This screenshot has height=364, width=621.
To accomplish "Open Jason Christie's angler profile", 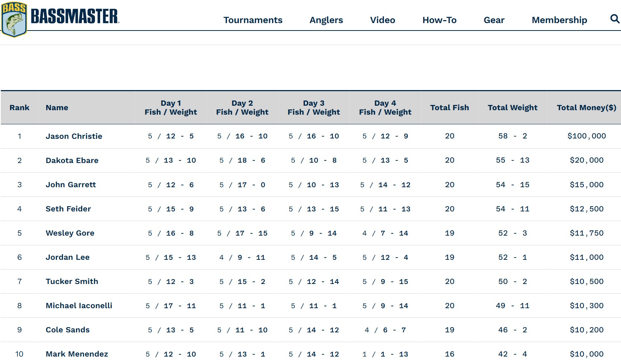I will pos(74,136).
